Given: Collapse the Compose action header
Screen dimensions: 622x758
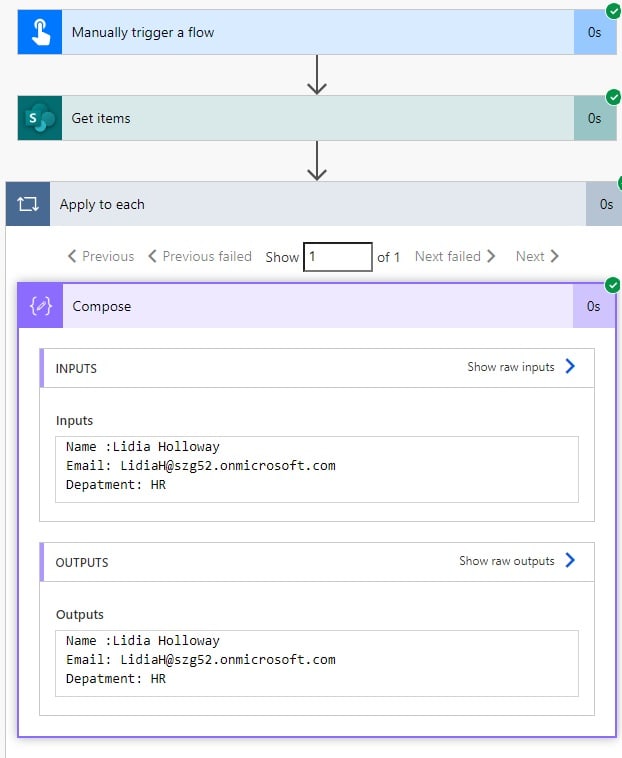Looking at the screenshot, I should (x=318, y=306).
